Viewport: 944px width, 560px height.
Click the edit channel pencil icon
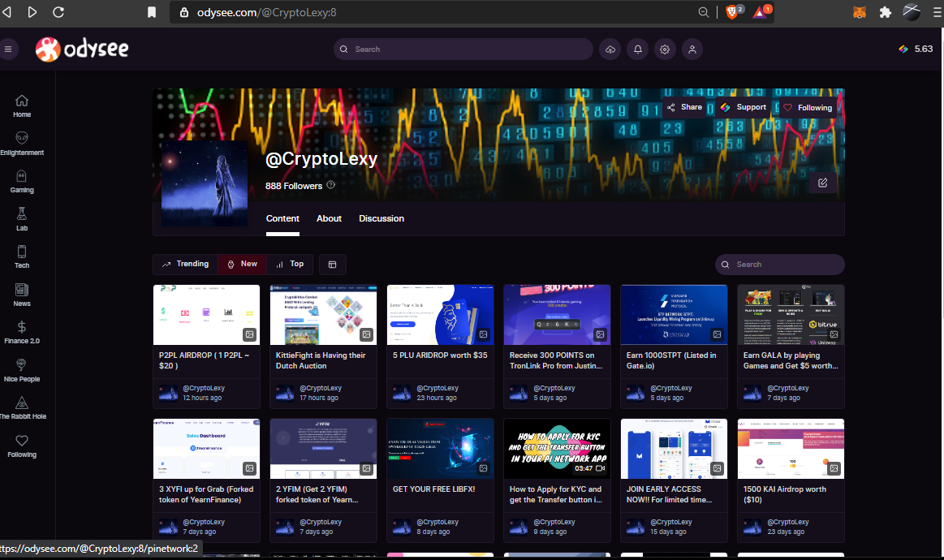[822, 183]
